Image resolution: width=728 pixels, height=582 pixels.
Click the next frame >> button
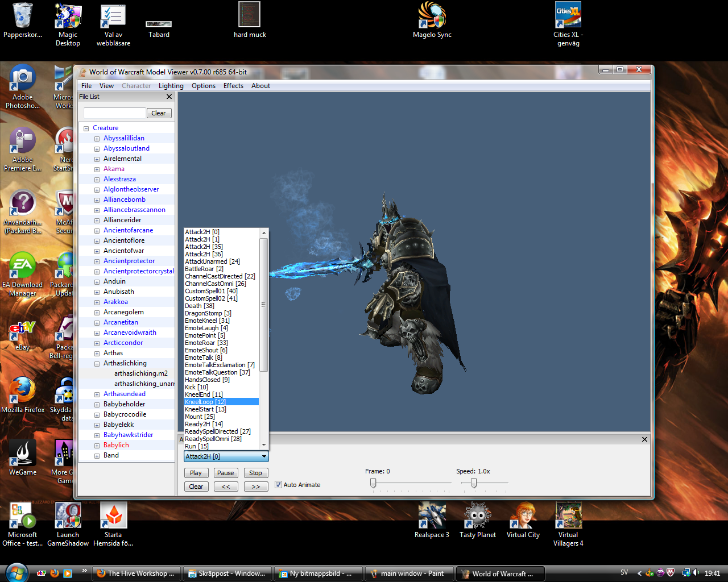tap(255, 487)
